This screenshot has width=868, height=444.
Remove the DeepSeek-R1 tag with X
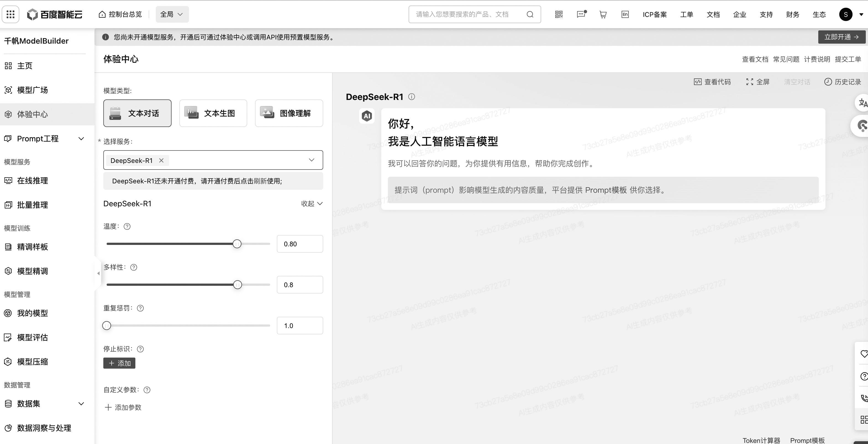[161, 160]
